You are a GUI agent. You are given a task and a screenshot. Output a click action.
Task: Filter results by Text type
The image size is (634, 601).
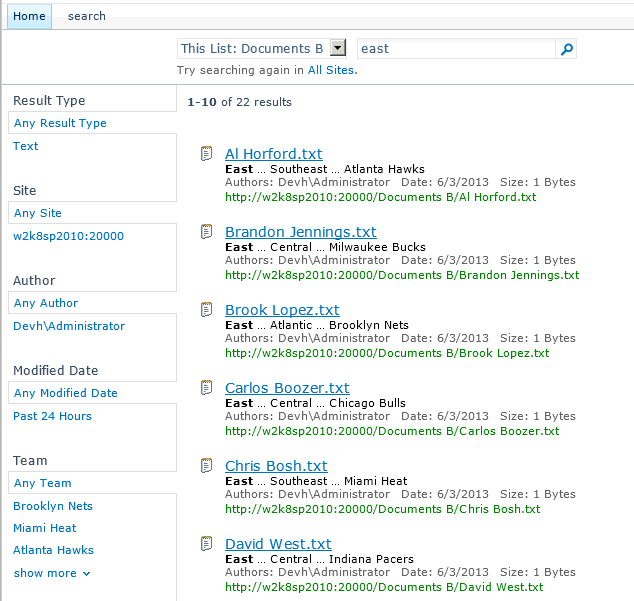coord(25,146)
